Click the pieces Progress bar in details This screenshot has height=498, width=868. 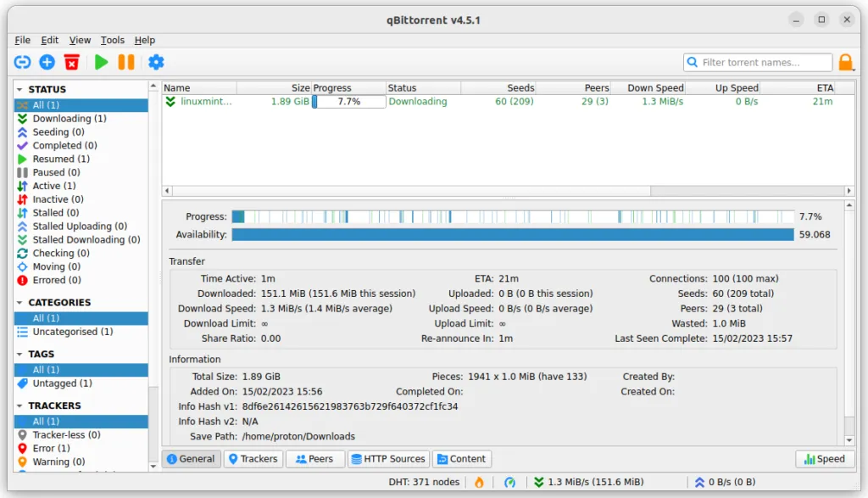pyautogui.click(x=513, y=216)
